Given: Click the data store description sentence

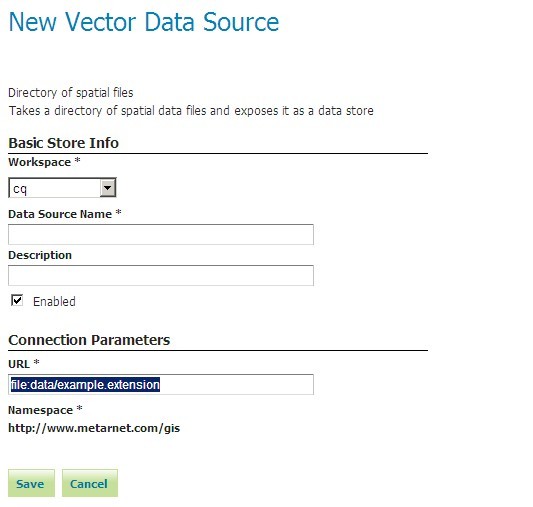Looking at the screenshot, I should [x=191, y=111].
